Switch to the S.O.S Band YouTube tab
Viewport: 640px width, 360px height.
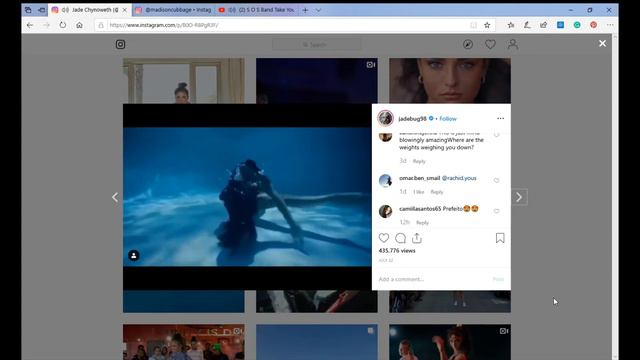(256, 10)
